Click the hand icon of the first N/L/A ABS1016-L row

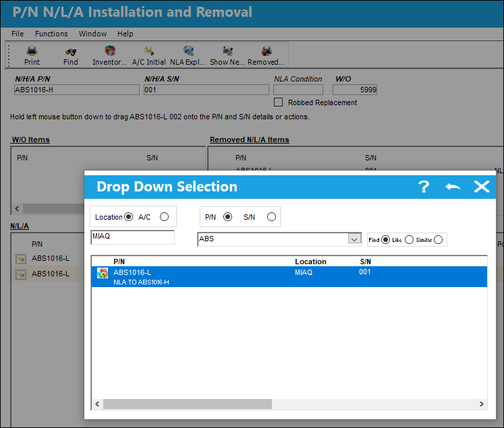pos(21,259)
